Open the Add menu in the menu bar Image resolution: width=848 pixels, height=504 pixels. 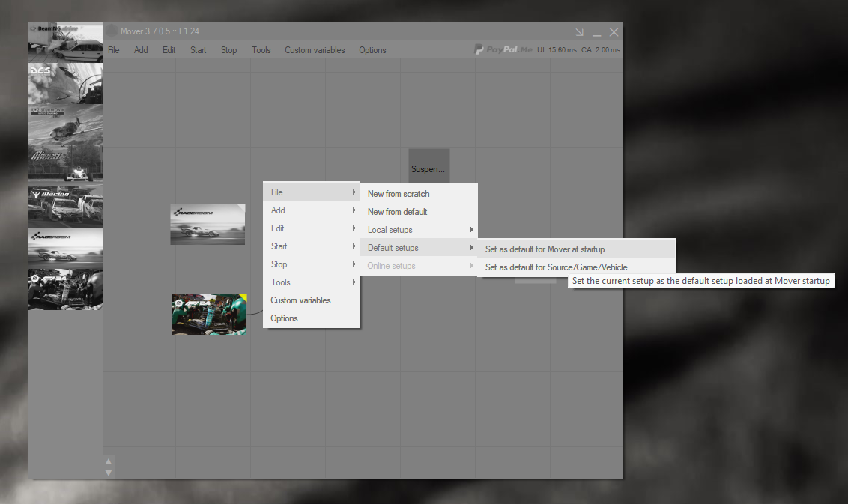(x=141, y=49)
